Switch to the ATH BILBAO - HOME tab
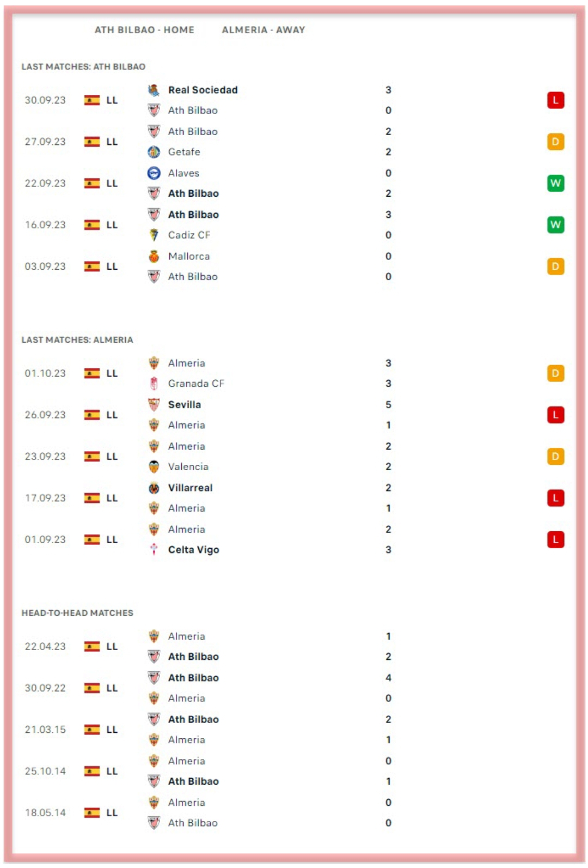 [x=144, y=30]
